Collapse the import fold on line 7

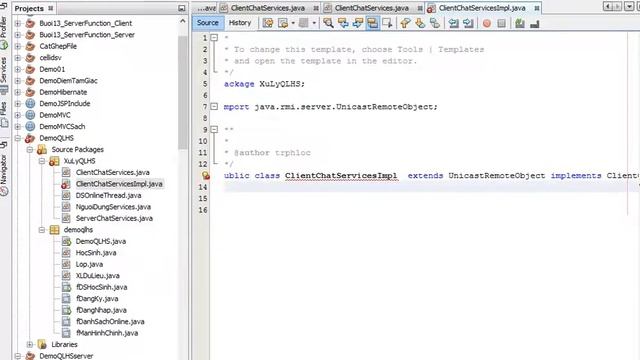214,107
